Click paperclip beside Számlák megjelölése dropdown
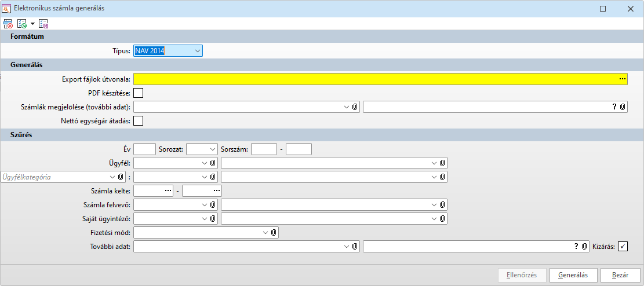Image resolution: width=644 pixels, height=286 pixels. tap(355, 107)
